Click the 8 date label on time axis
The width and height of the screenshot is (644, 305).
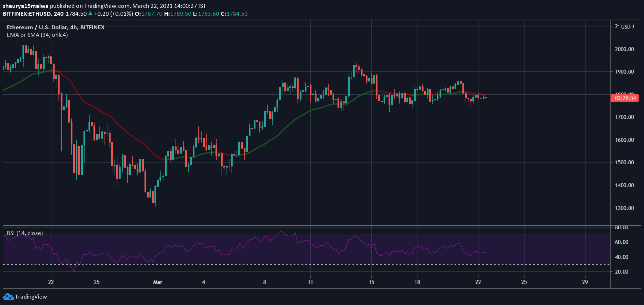(265, 282)
